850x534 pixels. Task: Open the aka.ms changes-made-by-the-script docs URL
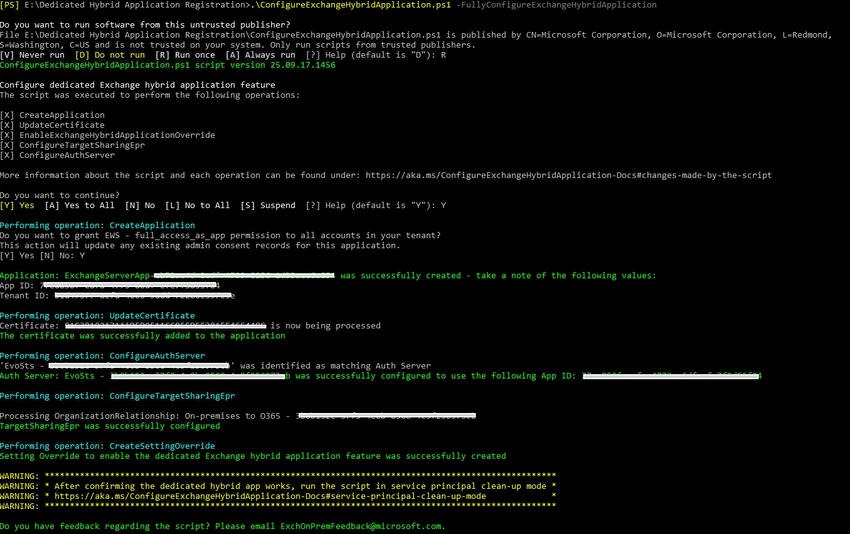click(x=568, y=175)
